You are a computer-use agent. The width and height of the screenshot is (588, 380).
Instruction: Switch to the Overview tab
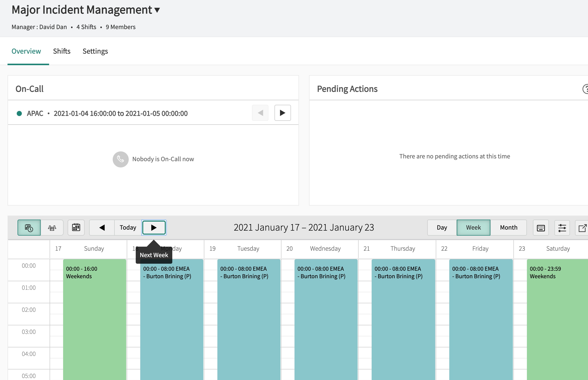26,51
